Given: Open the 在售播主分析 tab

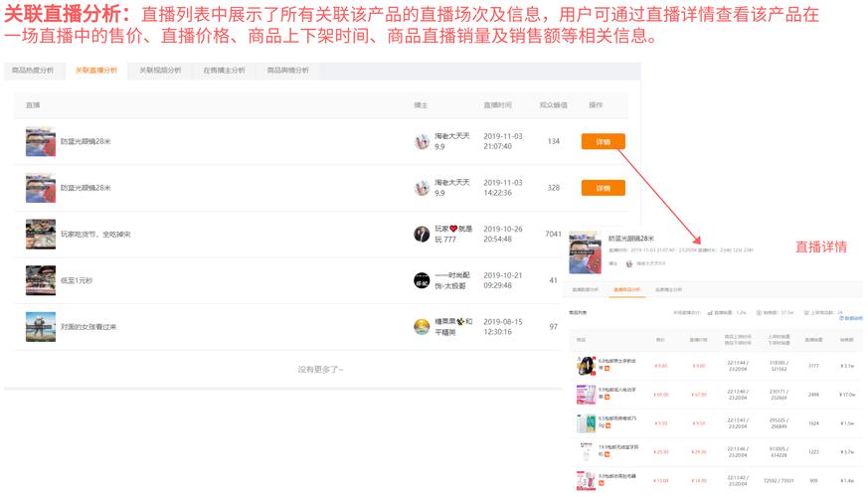Looking at the screenshot, I should 224,71.
